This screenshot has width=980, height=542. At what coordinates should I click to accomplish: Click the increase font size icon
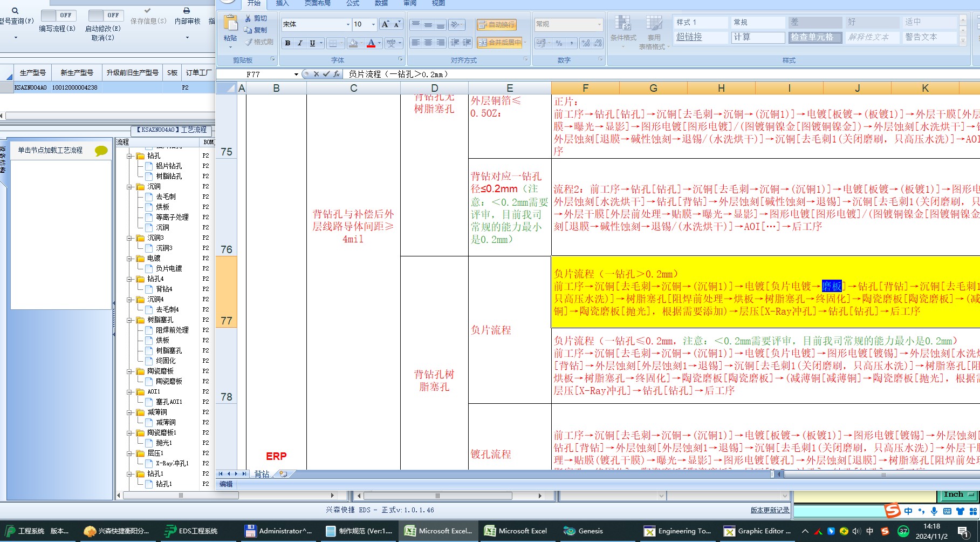point(385,24)
